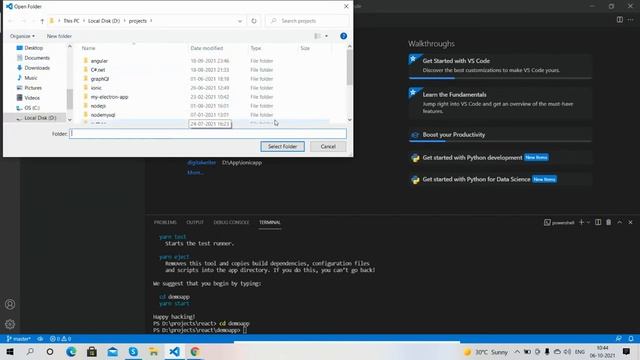The width and height of the screenshot is (640, 360).
Task: Open Get started with Python development
Action: 500,158
